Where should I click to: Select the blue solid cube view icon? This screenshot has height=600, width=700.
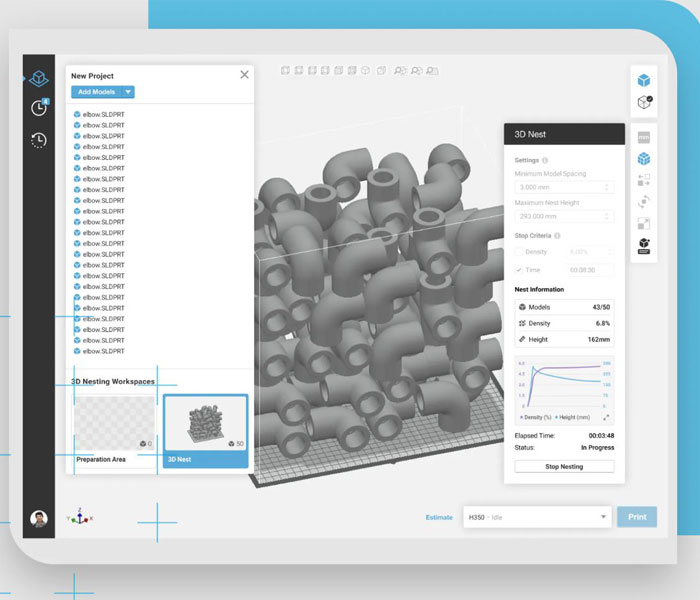click(644, 80)
